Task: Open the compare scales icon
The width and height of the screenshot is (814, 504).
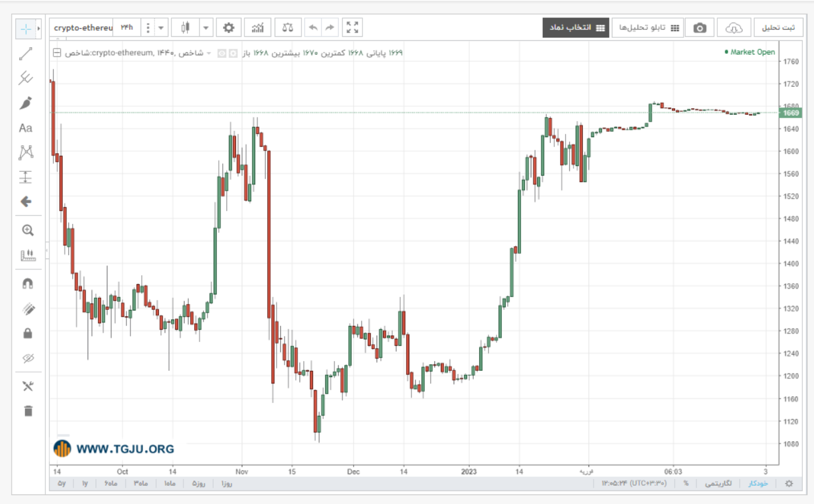Action: pyautogui.click(x=288, y=28)
